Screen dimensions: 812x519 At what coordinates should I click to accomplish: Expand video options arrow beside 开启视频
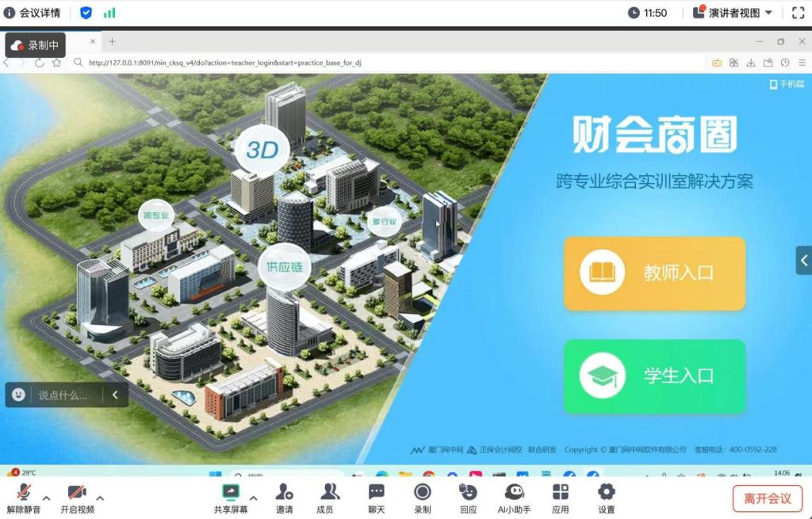100,498
